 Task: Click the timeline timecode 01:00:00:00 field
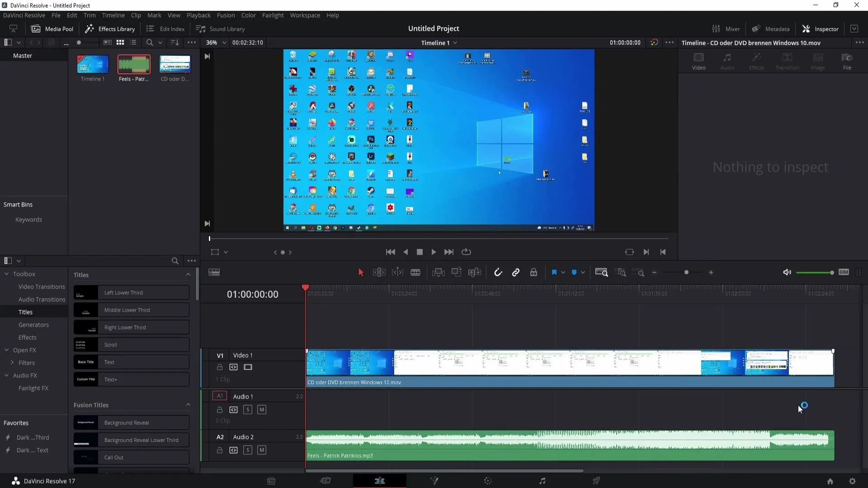click(x=253, y=294)
